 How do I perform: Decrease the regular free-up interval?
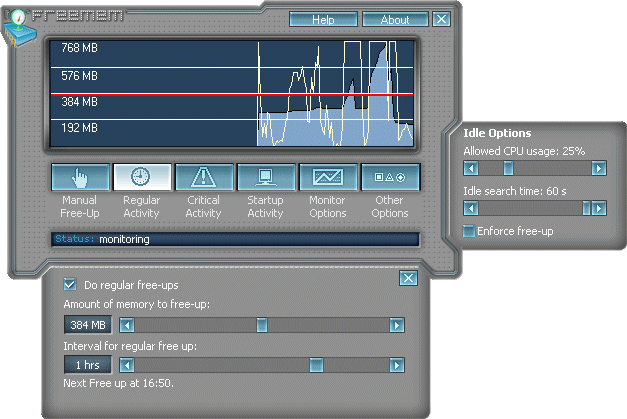(x=127, y=365)
